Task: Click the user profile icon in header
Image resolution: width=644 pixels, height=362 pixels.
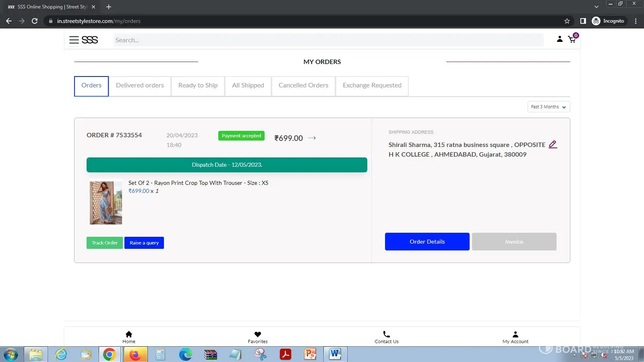Action: 559,39
